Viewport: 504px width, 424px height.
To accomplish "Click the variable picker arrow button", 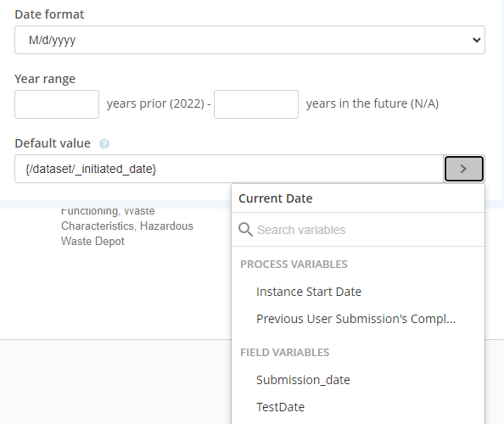I will (x=464, y=169).
